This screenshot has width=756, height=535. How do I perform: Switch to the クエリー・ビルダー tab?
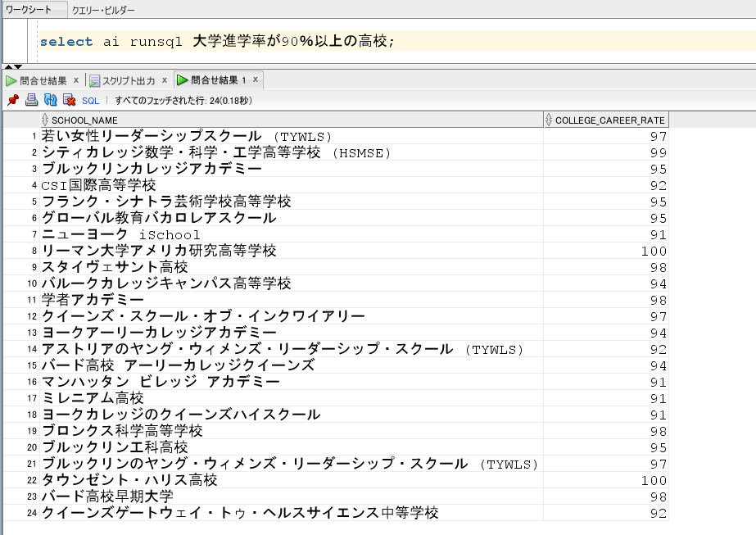[103, 11]
